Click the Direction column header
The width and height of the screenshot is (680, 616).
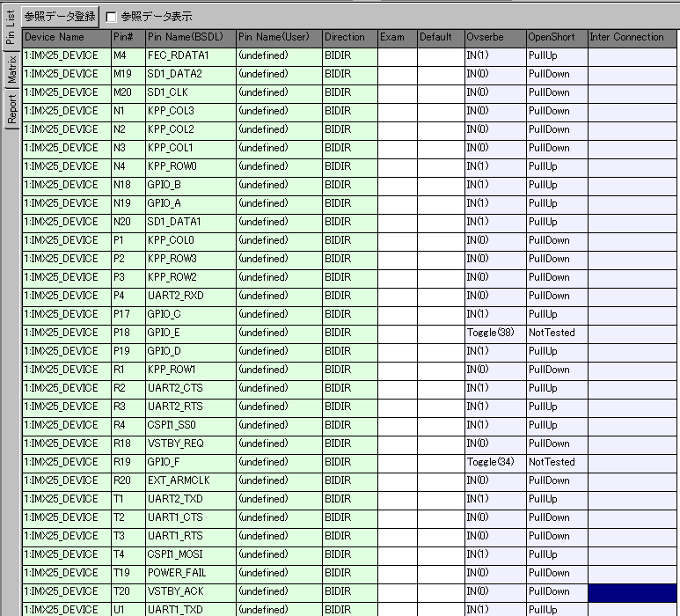click(349, 37)
